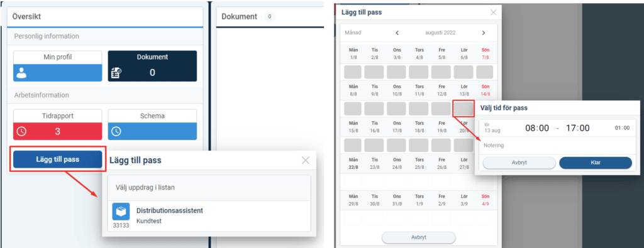
Task: Close the Lägg till pass calendar dialog
Action: coord(493,13)
